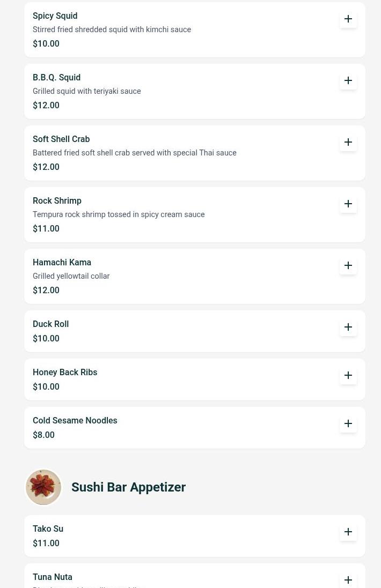Screen dimensions: 381x588
Task: Select the Hamachi Kama menu item title
Action: [x=62, y=263]
